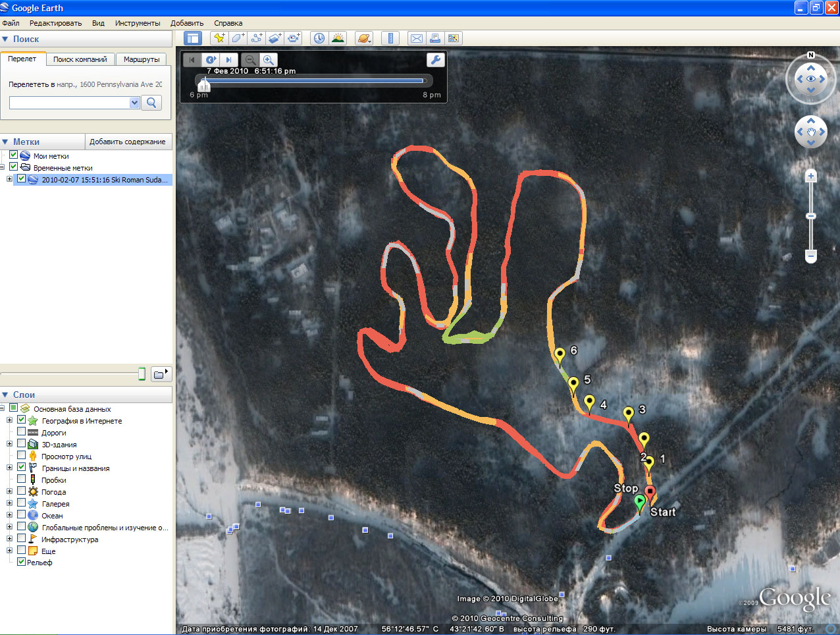This screenshot has height=635, width=840.
Task: Open the Справка menu
Action: pos(228,23)
